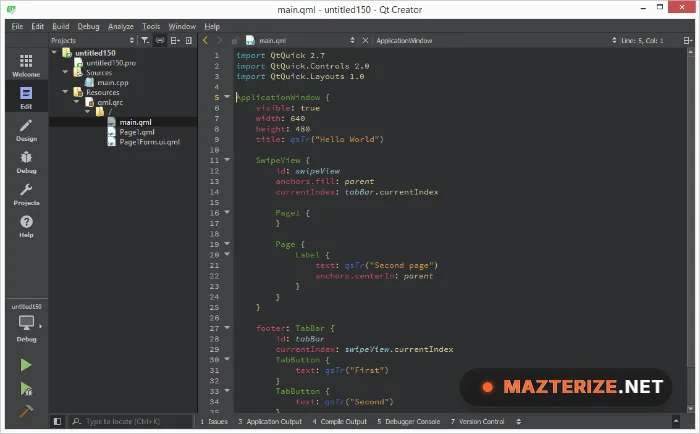Split the Projects pane
The width and height of the screenshot is (700, 434).
pyautogui.click(x=175, y=40)
